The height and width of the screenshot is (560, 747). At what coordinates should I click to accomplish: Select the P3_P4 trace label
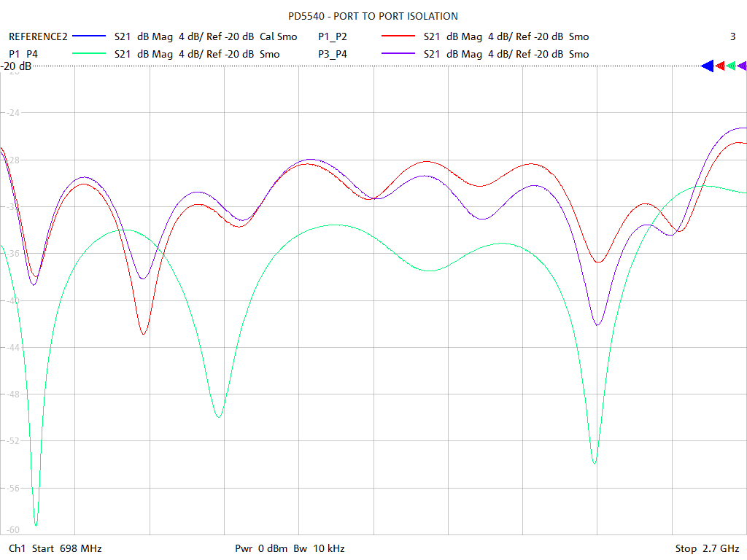[333, 54]
